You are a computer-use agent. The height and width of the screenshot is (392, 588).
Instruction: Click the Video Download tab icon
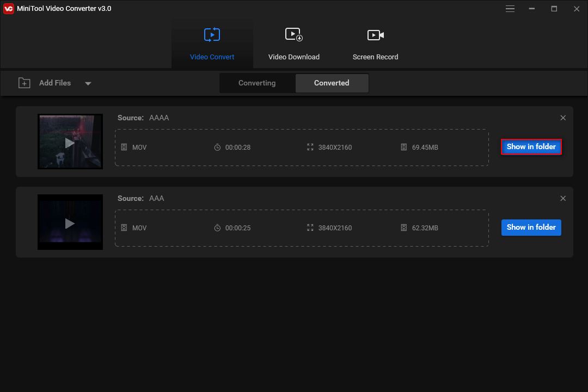(293, 34)
